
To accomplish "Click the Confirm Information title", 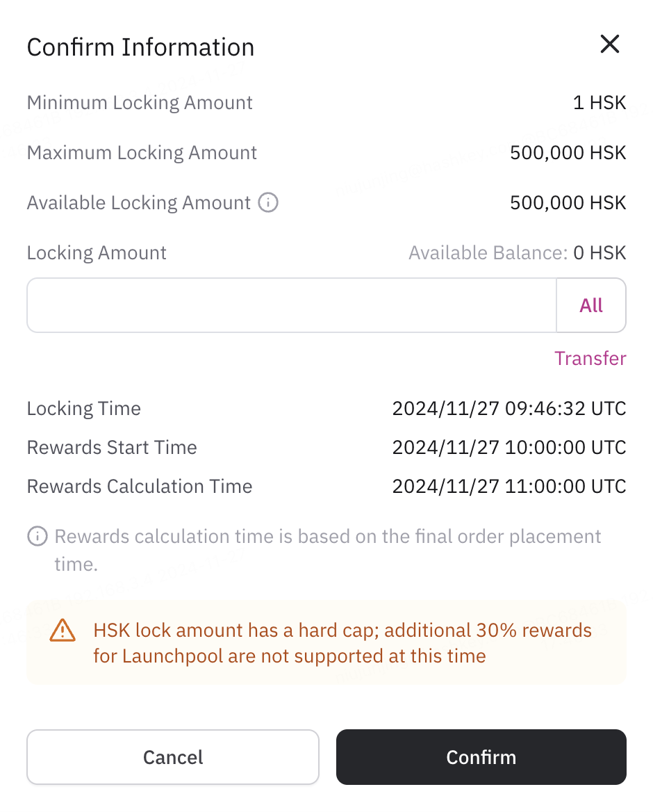I will [x=141, y=47].
